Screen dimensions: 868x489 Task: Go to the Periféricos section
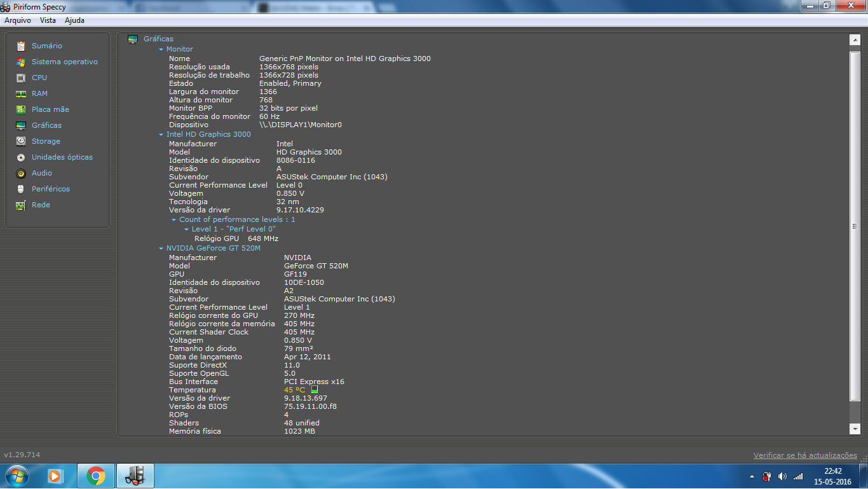coord(51,189)
